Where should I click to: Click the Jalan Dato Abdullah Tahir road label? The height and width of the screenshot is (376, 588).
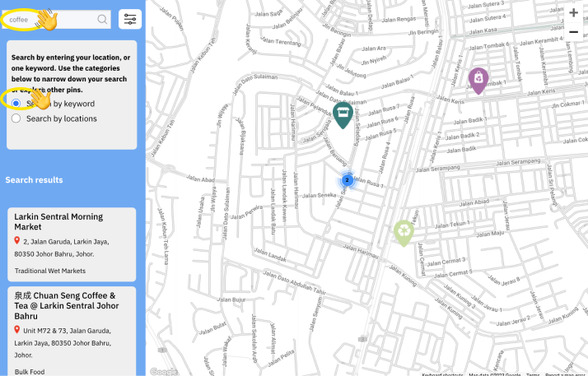(x=294, y=282)
